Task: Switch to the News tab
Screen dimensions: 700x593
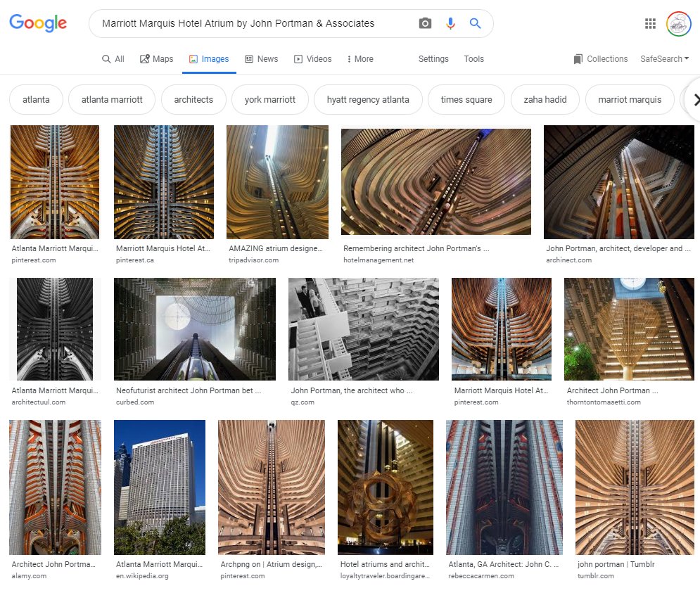Action: 262,59
